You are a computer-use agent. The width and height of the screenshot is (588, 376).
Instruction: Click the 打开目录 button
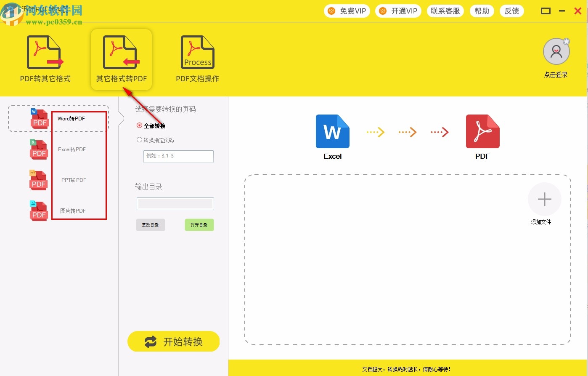click(199, 225)
